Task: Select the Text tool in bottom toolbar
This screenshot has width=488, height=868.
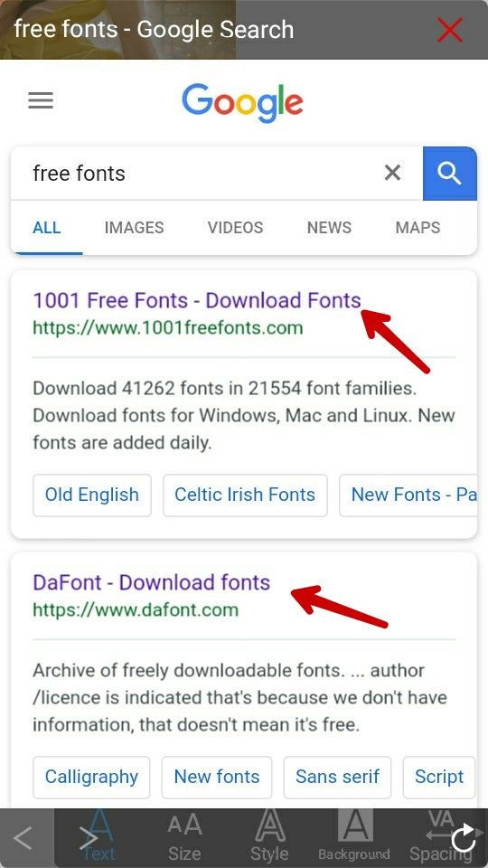Action: (99, 837)
